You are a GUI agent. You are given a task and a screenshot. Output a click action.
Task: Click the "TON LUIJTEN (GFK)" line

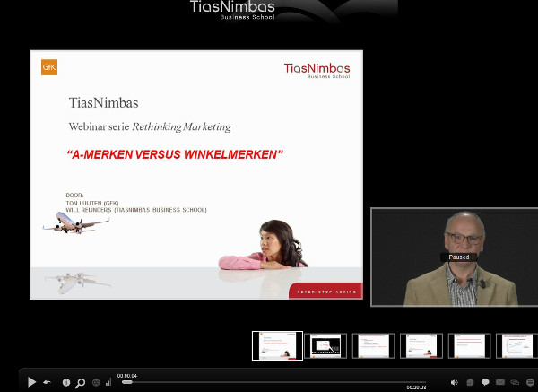pos(92,204)
